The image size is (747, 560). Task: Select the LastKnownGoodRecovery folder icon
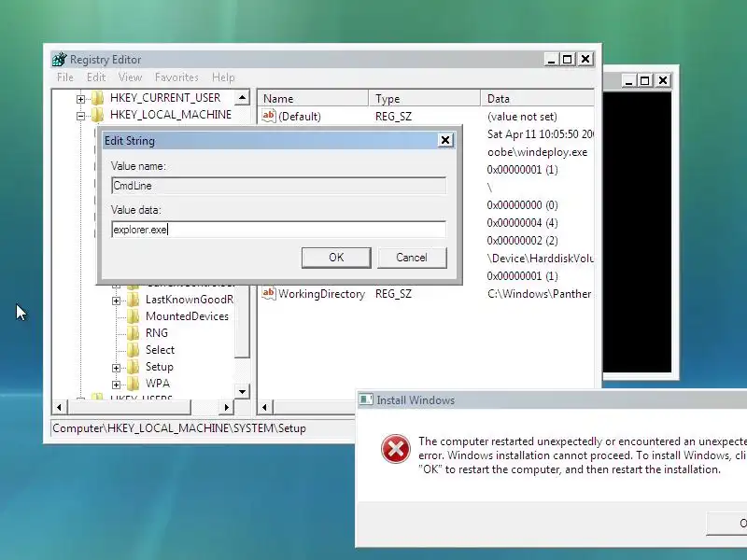[134, 299]
